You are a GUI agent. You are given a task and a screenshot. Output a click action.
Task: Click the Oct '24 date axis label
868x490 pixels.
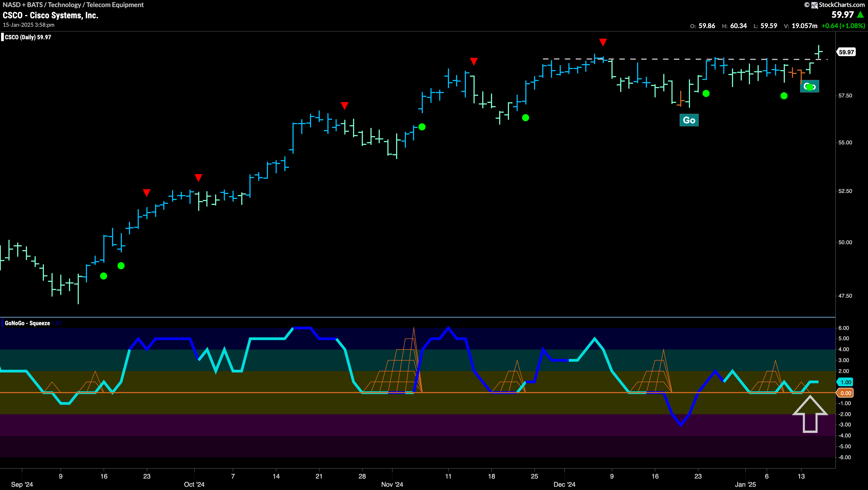click(x=194, y=485)
